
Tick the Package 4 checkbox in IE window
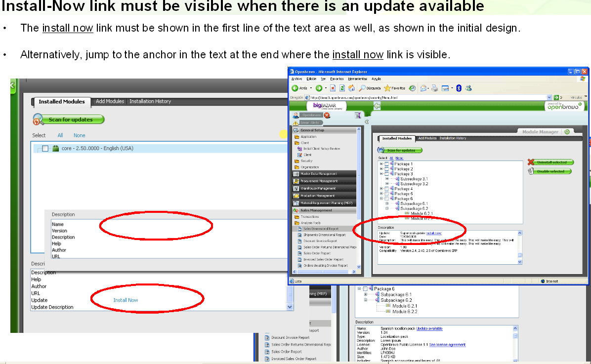(x=386, y=188)
